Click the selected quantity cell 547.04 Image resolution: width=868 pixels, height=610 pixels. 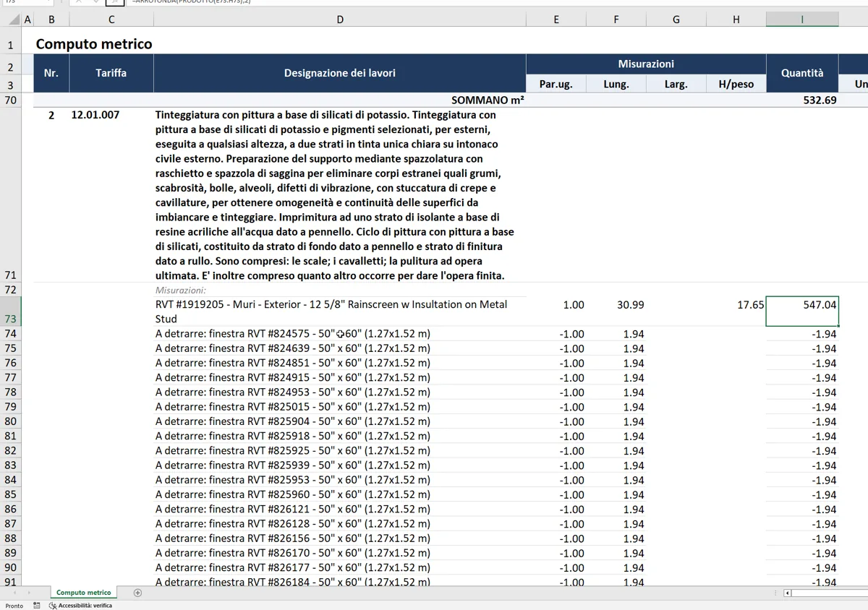tap(802, 312)
